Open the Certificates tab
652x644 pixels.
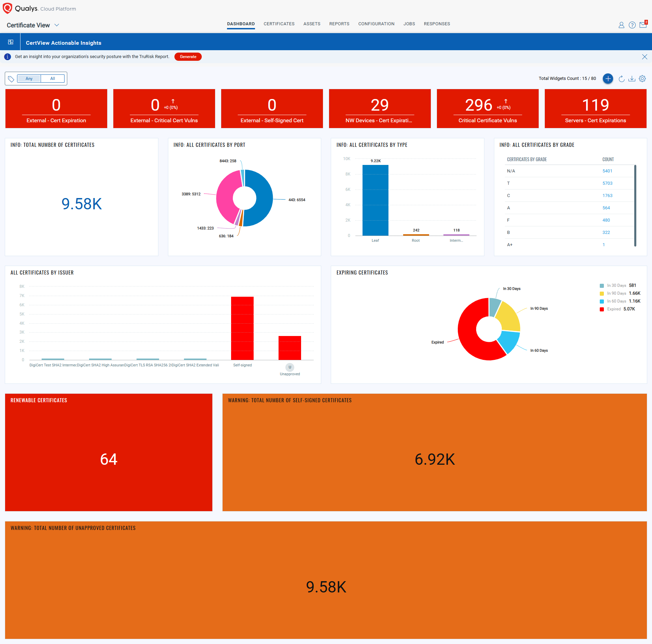[x=279, y=24]
